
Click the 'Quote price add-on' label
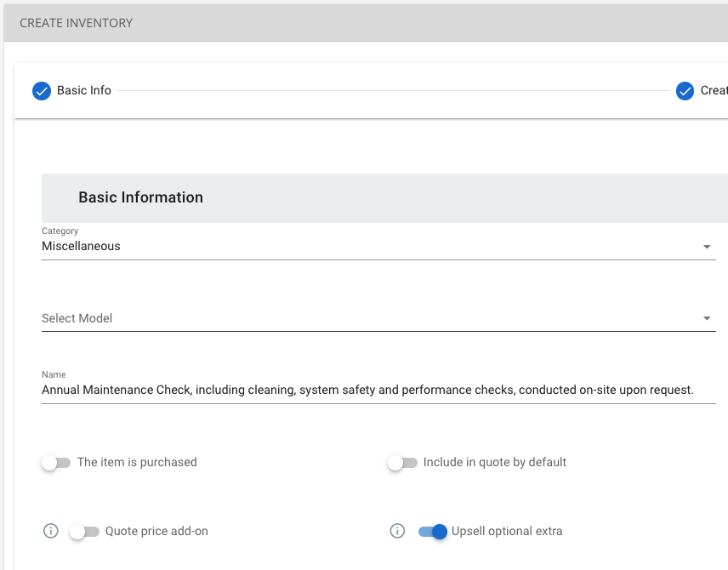pos(156,531)
